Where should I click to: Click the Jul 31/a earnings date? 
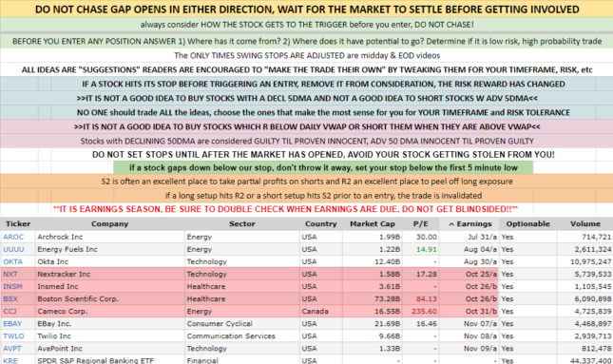pyautogui.click(x=483, y=237)
